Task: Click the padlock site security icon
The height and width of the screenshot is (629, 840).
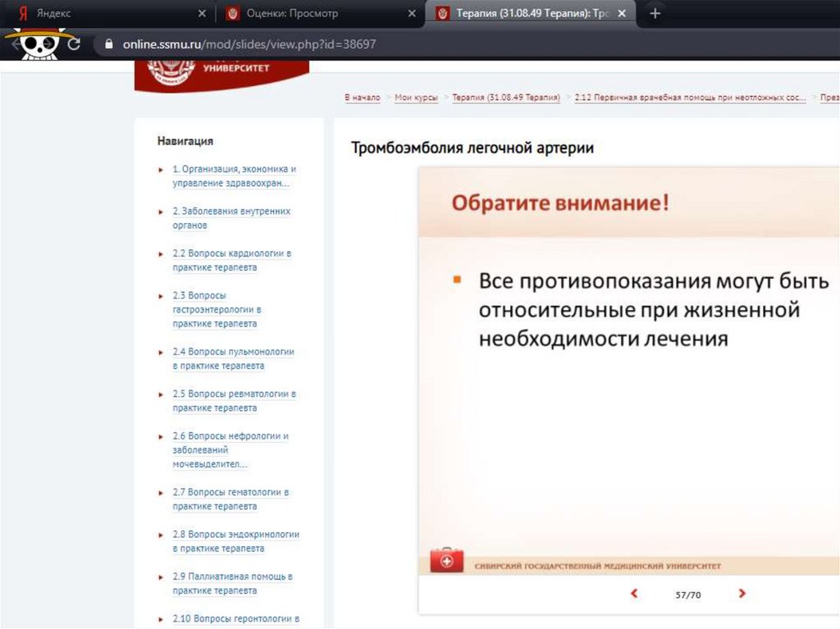Action: (x=108, y=44)
